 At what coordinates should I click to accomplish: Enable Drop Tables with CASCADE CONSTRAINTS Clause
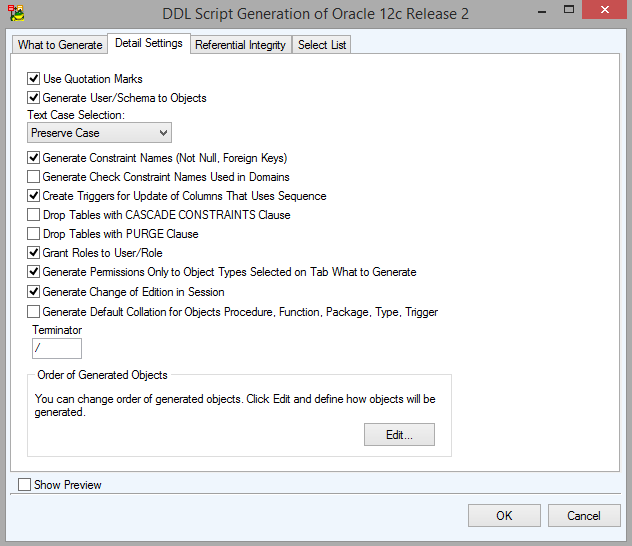[x=34, y=215]
